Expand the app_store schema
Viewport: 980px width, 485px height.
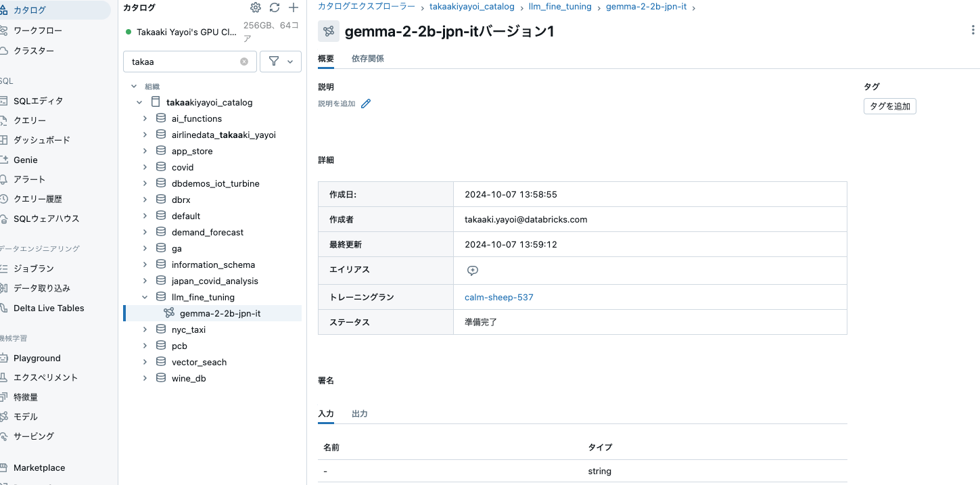pos(145,151)
